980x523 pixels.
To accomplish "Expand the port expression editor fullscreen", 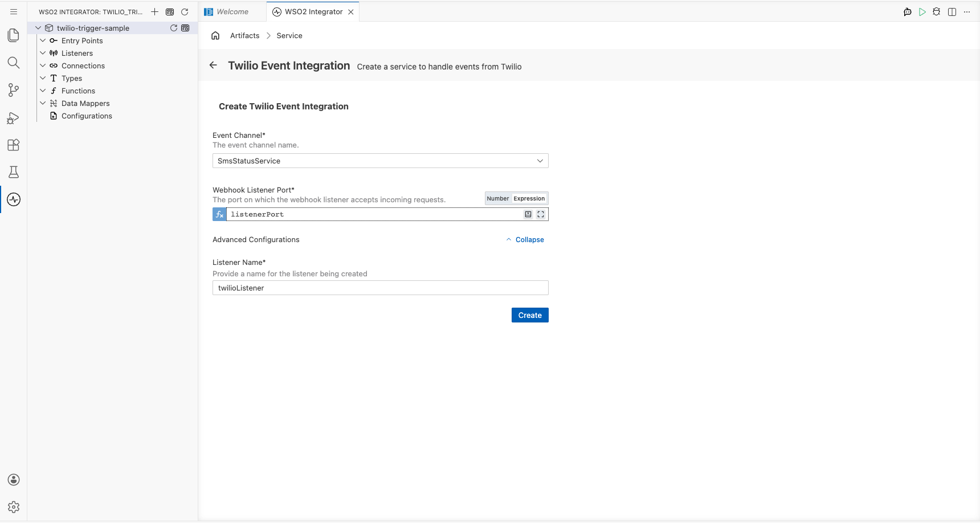I will (541, 214).
